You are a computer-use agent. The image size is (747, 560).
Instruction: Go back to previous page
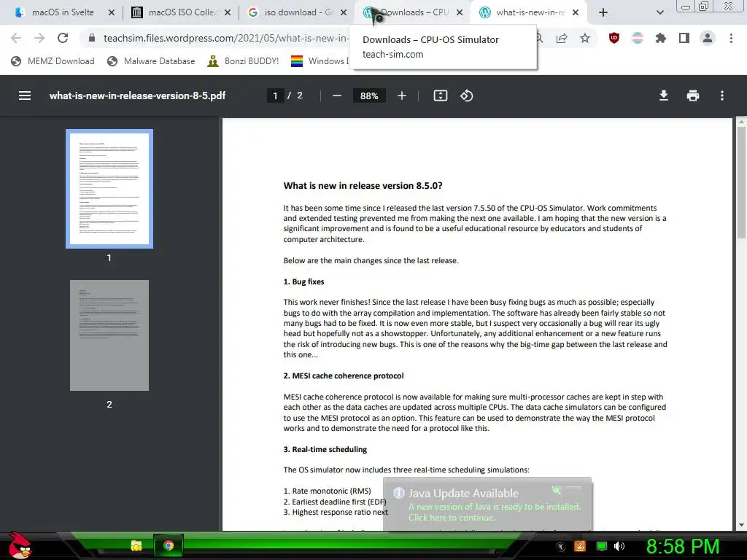pos(16,38)
